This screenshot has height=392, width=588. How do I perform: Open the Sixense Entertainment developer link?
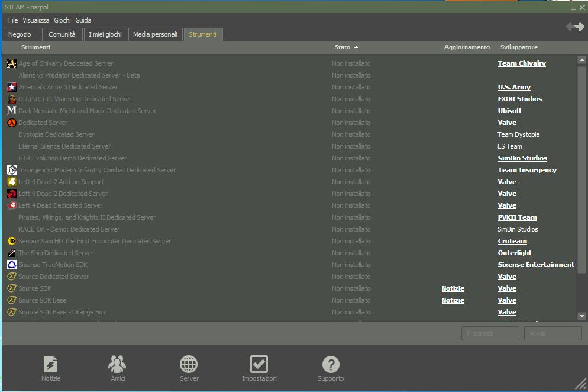coord(536,265)
